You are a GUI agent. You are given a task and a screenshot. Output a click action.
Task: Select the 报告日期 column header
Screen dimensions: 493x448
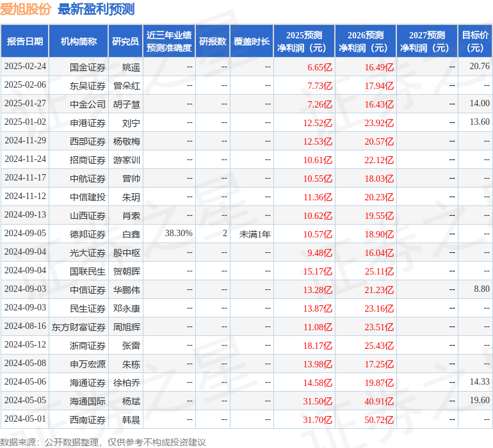click(x=25, y=41)
